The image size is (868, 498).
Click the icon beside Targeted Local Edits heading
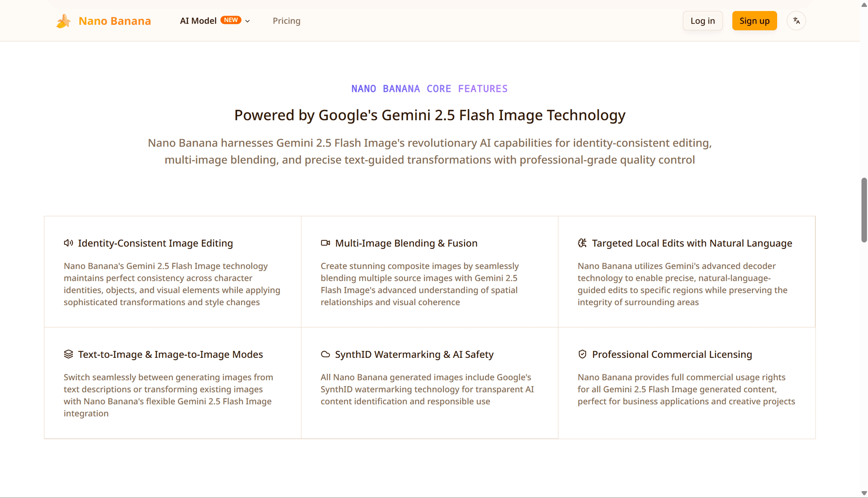pyautogui.click(x=583, y=243)
